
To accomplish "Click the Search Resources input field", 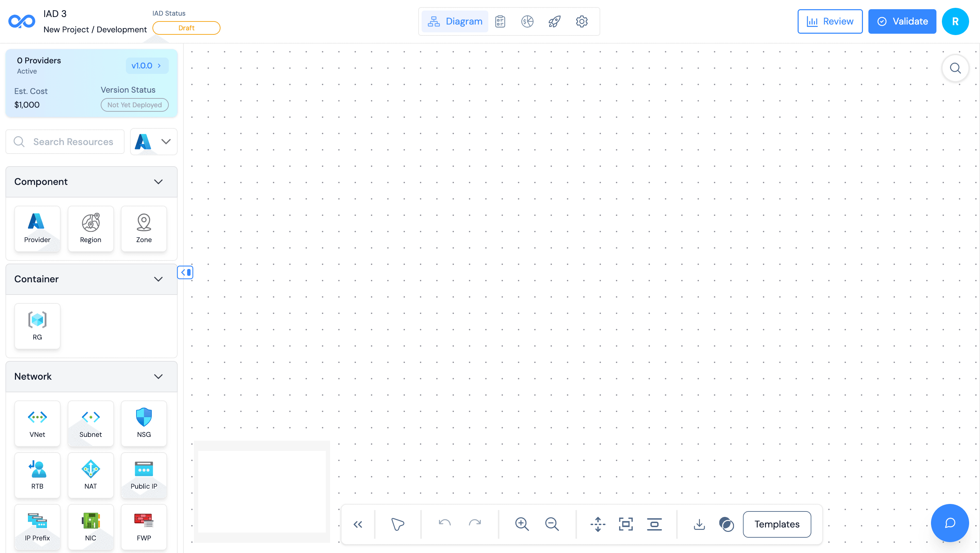I will [x=73, y=142].
